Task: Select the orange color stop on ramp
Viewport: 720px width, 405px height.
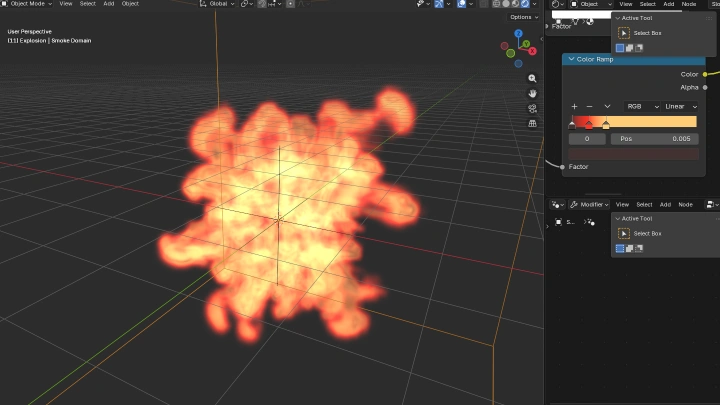Action: click(606, 124)
